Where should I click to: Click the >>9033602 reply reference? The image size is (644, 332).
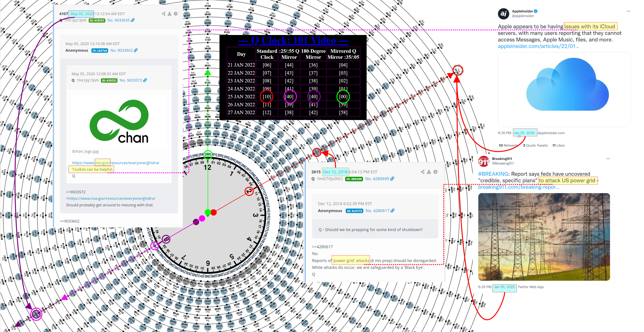tap(69, 221)
